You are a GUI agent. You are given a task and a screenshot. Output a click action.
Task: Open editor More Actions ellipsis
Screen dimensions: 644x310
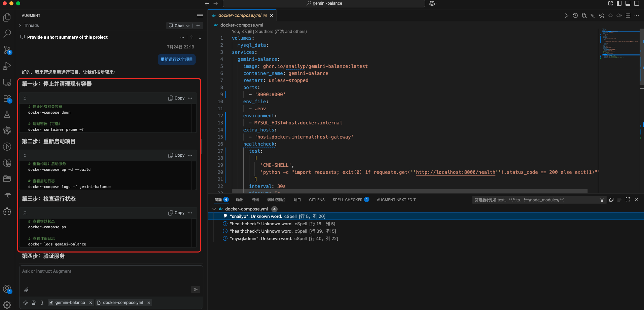637,15
